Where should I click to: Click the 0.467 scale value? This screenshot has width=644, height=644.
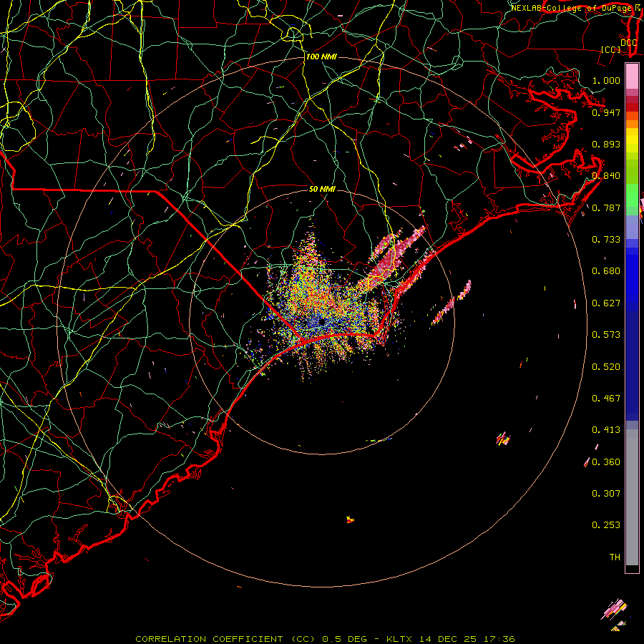[606, 399]
